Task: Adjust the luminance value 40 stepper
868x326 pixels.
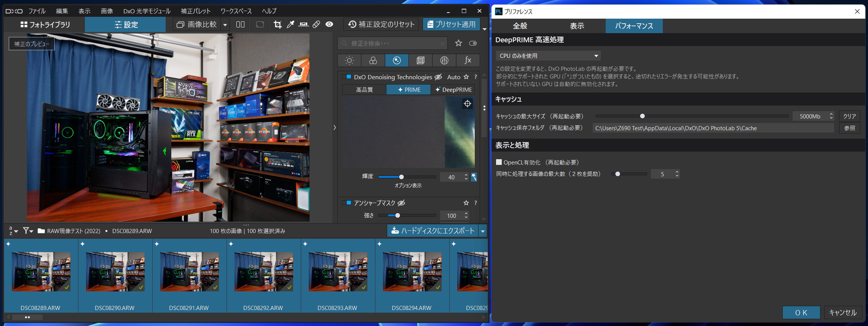Action: click(x=466, y=177)
